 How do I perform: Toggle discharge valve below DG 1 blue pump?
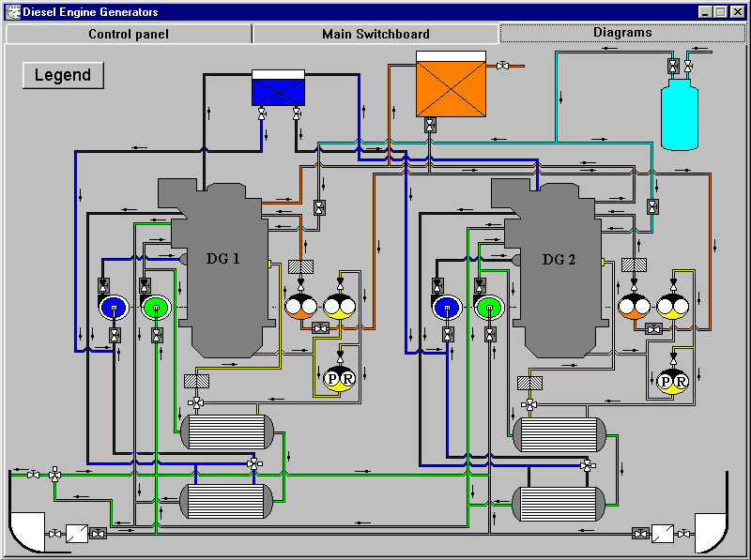[115, 335]
